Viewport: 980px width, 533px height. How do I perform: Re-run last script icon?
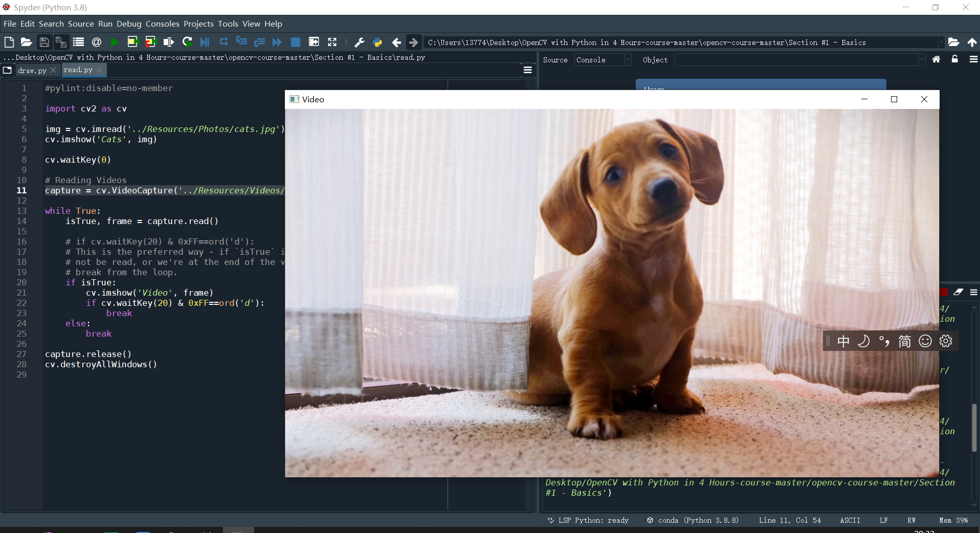pos(187,42)
